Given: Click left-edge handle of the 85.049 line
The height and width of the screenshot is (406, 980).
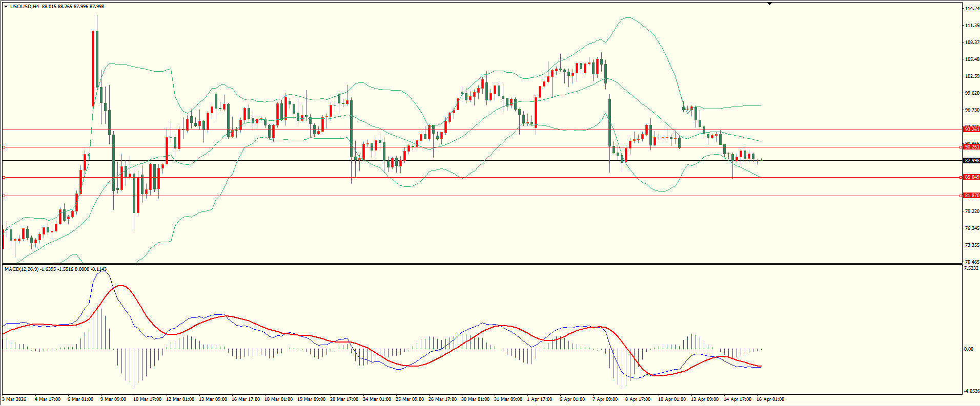Looking at the screenshot, I should (4, 177).
